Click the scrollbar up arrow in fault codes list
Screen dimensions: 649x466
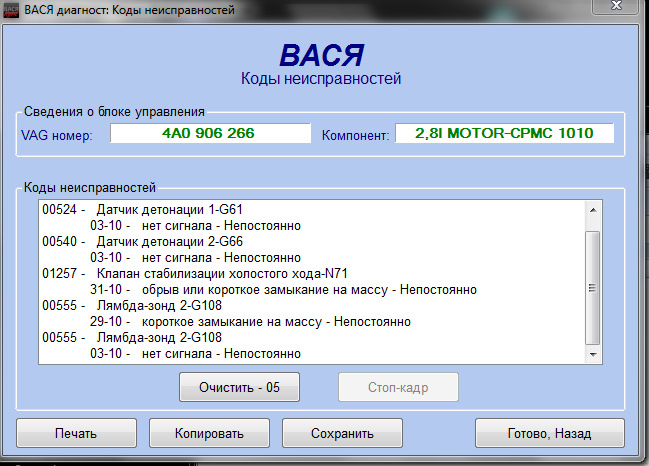pyautogui.click(x=593, y=210)
